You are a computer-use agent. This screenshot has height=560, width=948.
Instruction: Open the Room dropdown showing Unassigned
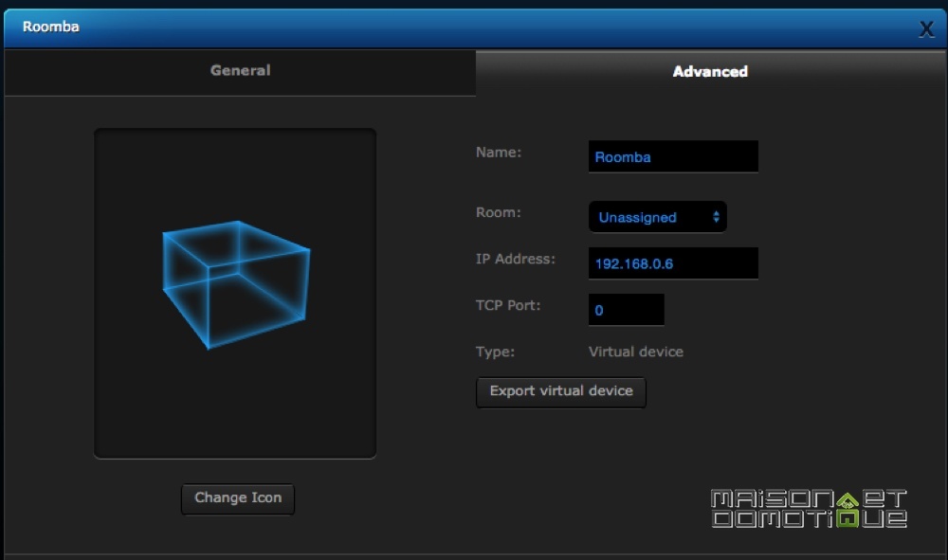pos(657,217)
